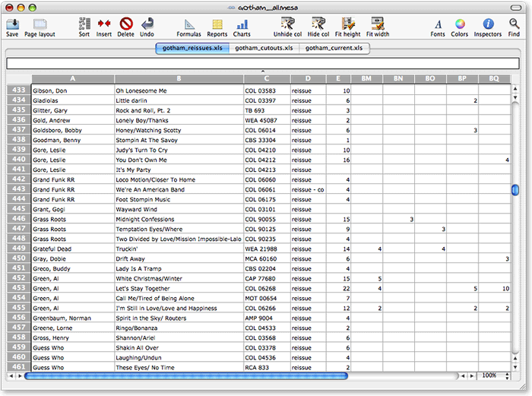Select column A header
The image size is (532, 396).
(73, 79)
